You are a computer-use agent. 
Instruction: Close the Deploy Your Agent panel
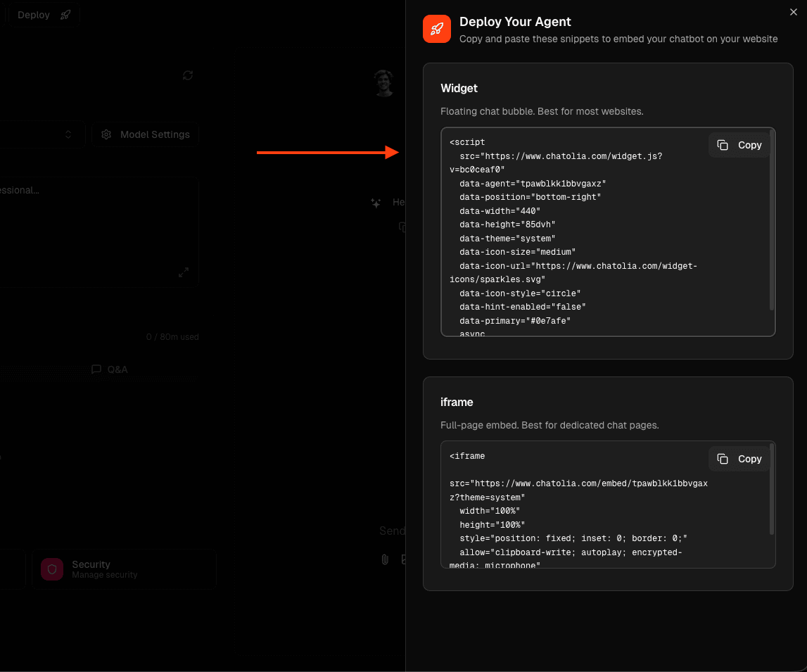[x=794, y=12]
